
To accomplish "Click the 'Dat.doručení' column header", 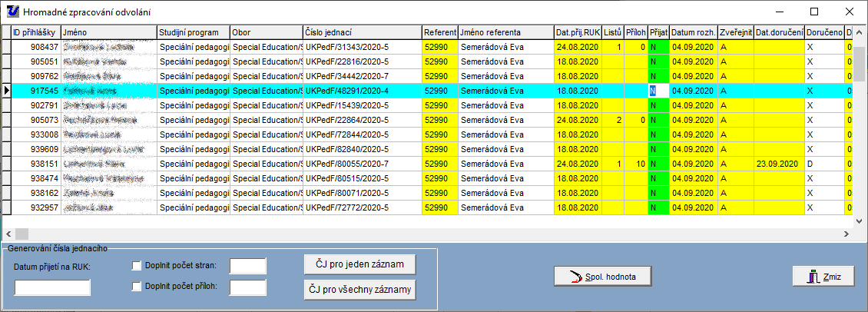I will coord(778,32).
